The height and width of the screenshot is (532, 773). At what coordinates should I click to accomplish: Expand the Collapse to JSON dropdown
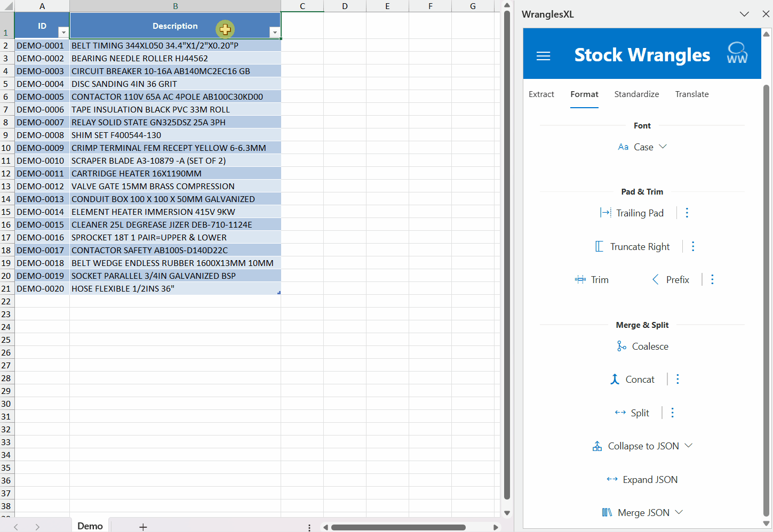(x=688, y=446)
